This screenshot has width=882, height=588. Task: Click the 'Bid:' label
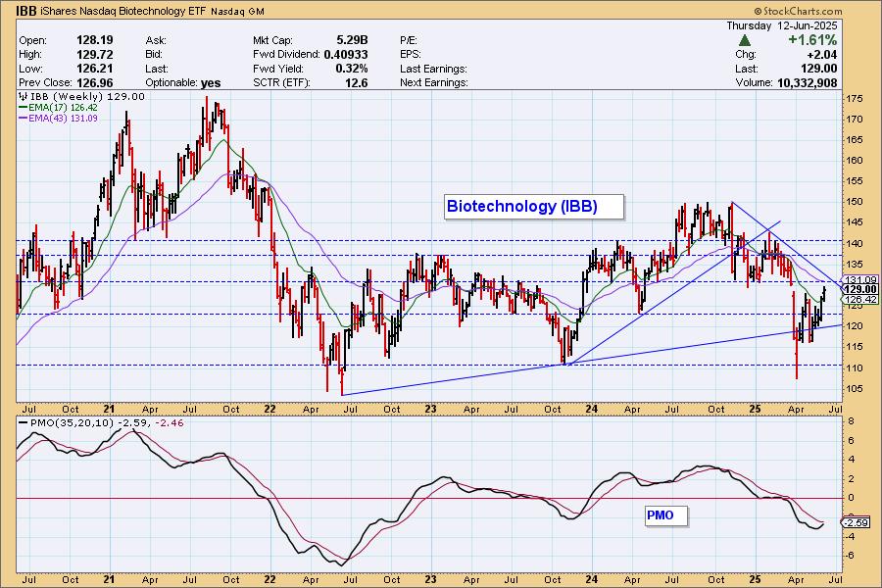click(x=154, y=55)
